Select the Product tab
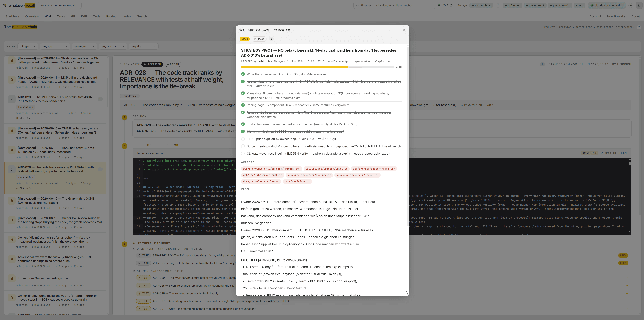The image size is (644, 320). pos(112,16)
